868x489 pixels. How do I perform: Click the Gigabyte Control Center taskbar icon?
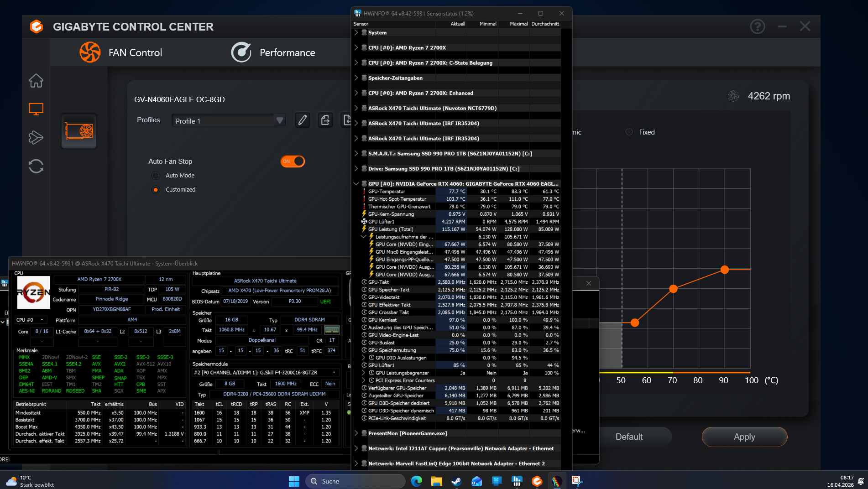tap(537, 481)
